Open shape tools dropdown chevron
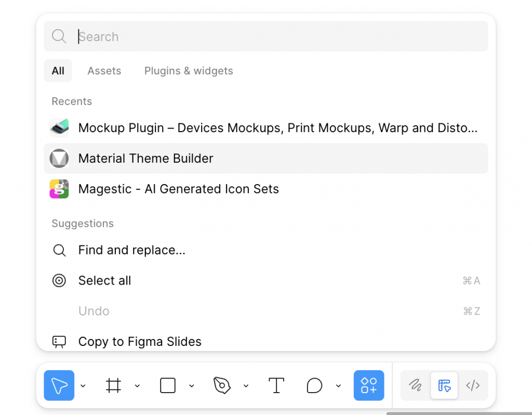The width and height of the screenshot is (532, 415). 192,386
